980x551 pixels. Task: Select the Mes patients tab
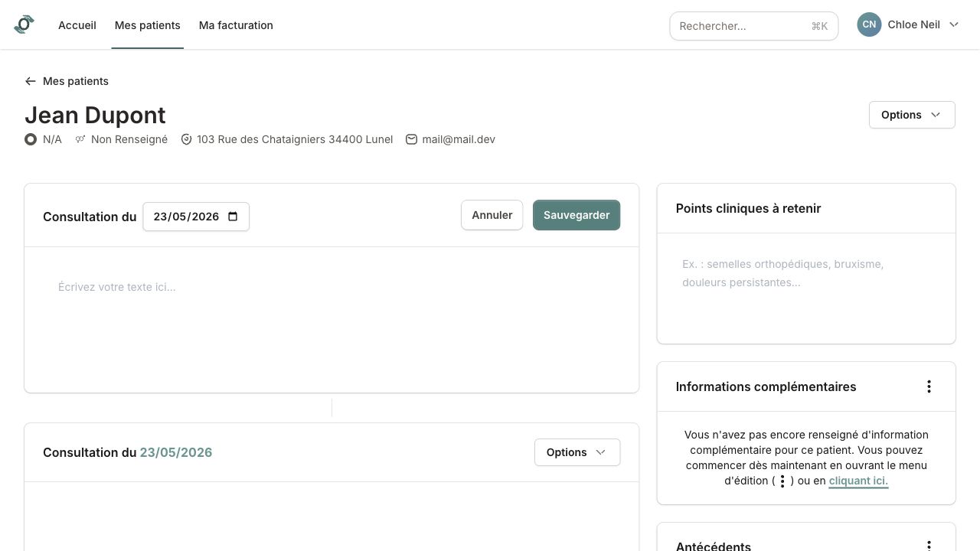tap(148, 25)
